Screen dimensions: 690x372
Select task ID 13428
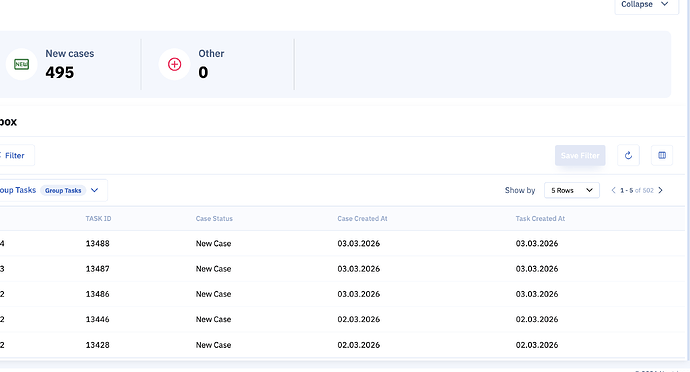[98, 345]
